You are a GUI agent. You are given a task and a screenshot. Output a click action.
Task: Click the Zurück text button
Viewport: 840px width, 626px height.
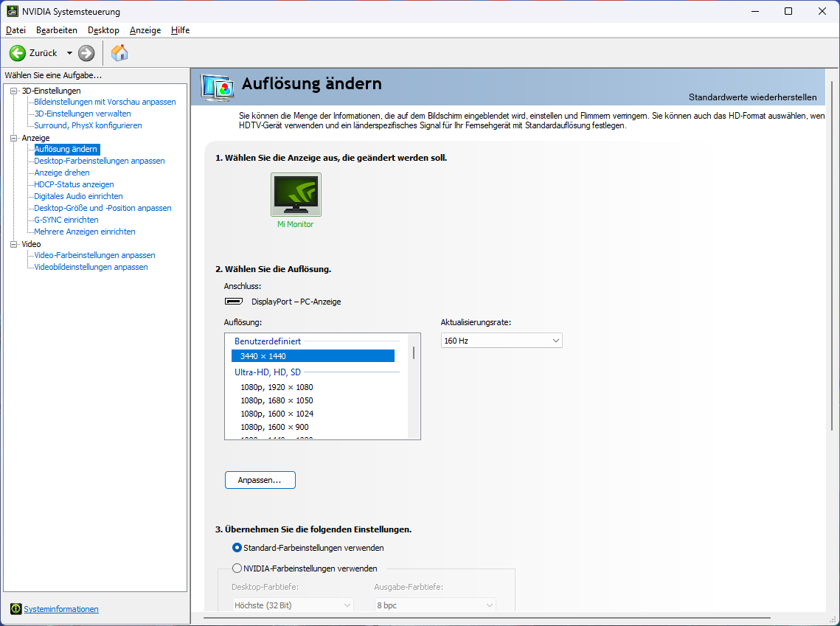44,53
